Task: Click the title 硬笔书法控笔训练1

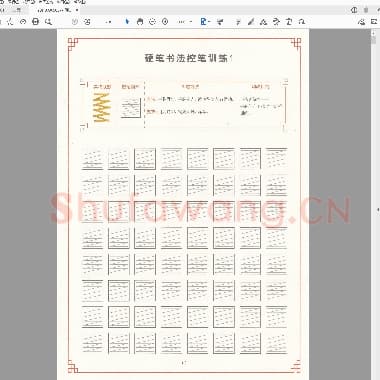Action: (188, 58)
